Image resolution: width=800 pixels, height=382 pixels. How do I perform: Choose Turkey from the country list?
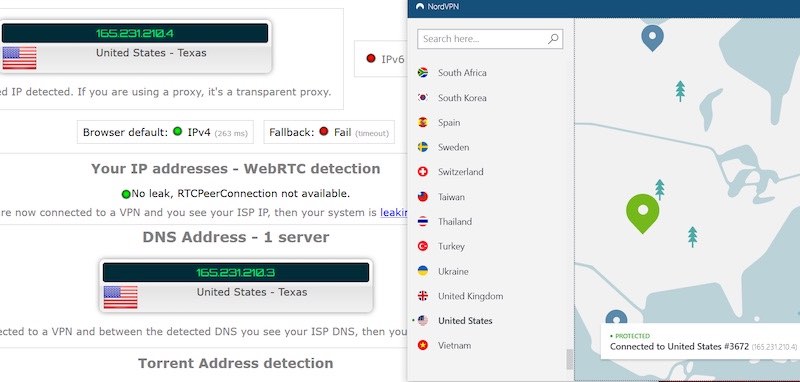(x=451, y=246)
